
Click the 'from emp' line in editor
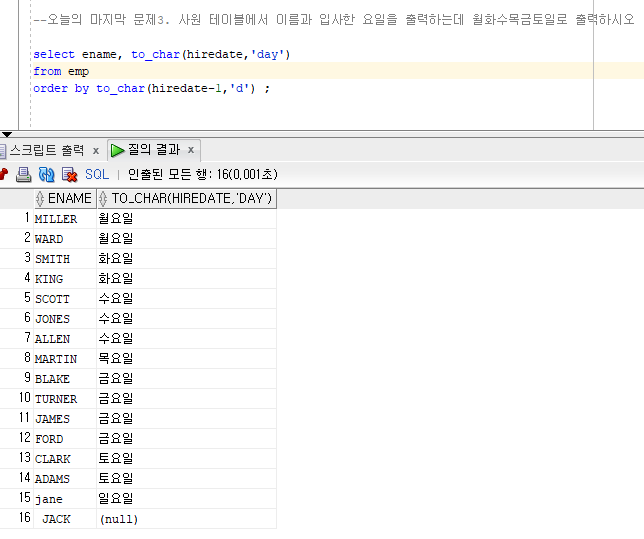62,71
